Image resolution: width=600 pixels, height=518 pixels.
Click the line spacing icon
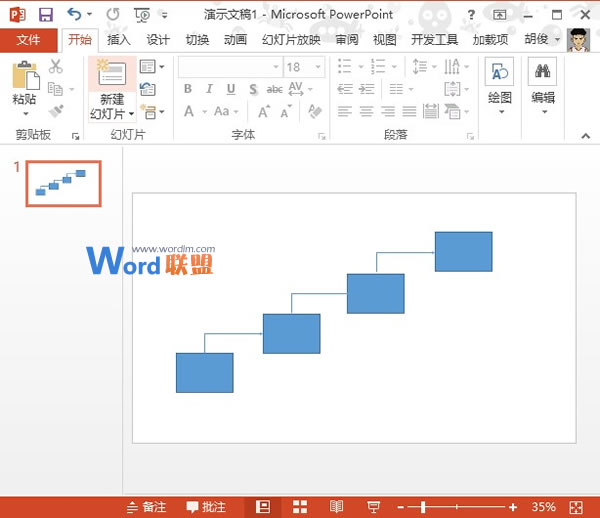(x=420, y=66)
